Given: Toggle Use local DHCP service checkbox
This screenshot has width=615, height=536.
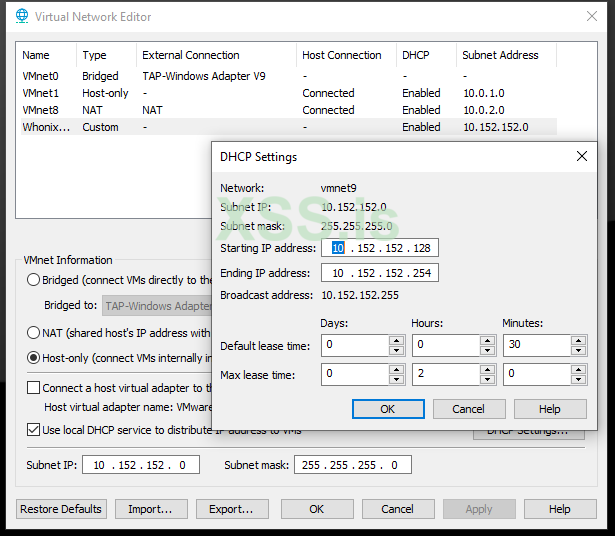Looking at the screenshot, I should click(x=33, y=430).
